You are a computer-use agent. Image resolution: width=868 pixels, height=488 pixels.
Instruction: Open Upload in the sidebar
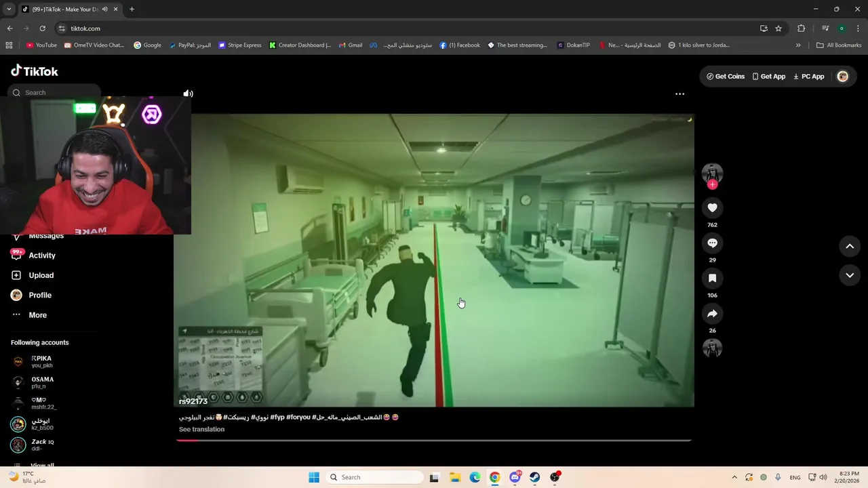pos(33,275)
